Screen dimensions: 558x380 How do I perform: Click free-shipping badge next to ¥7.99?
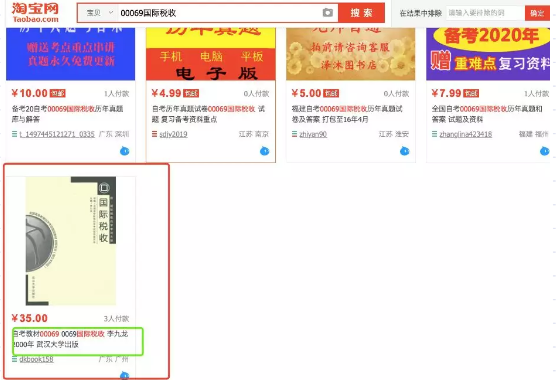tap(471, 94)
